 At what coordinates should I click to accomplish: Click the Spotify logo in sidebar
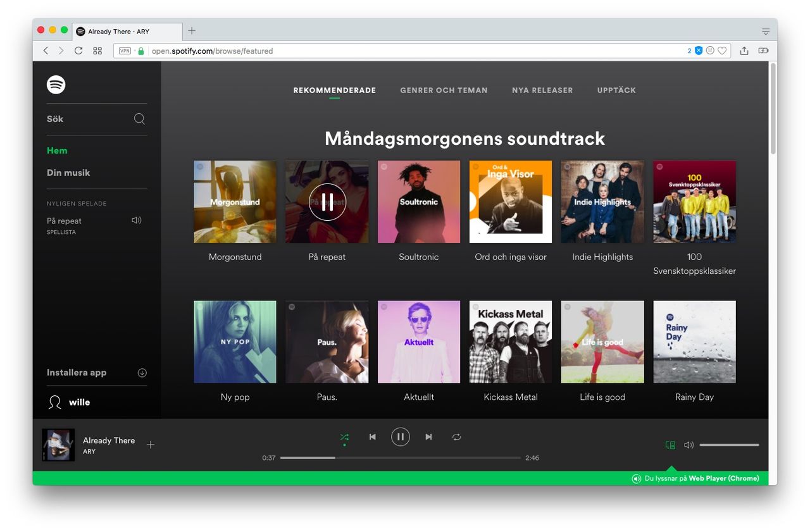(x=56, y=85)
